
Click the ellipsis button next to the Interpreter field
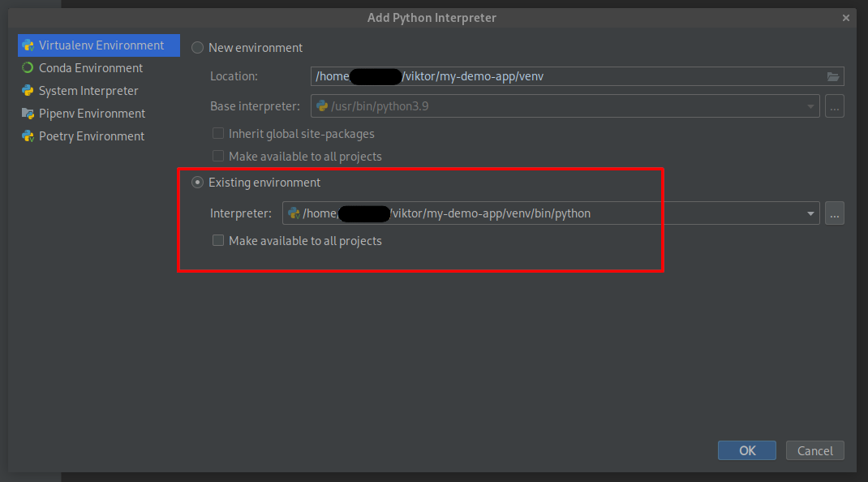point(834,213)
